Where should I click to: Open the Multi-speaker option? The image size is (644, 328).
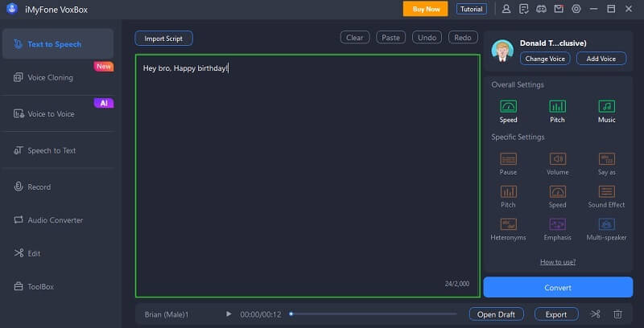(607, 230)
